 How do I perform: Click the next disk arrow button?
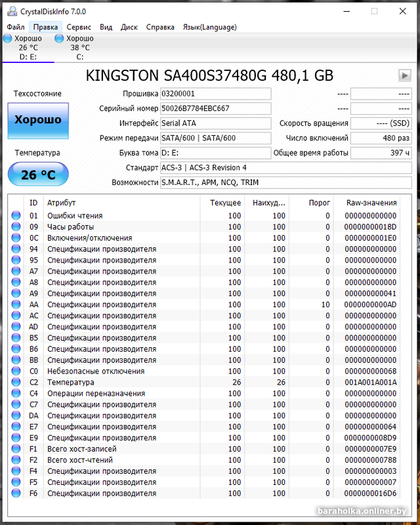pyautogui.click(x=405, y=75)
